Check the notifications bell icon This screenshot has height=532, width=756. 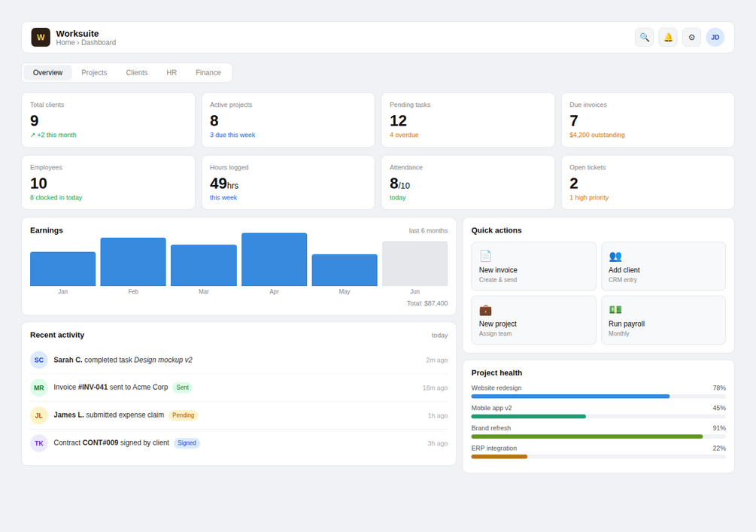coord(668,37)
